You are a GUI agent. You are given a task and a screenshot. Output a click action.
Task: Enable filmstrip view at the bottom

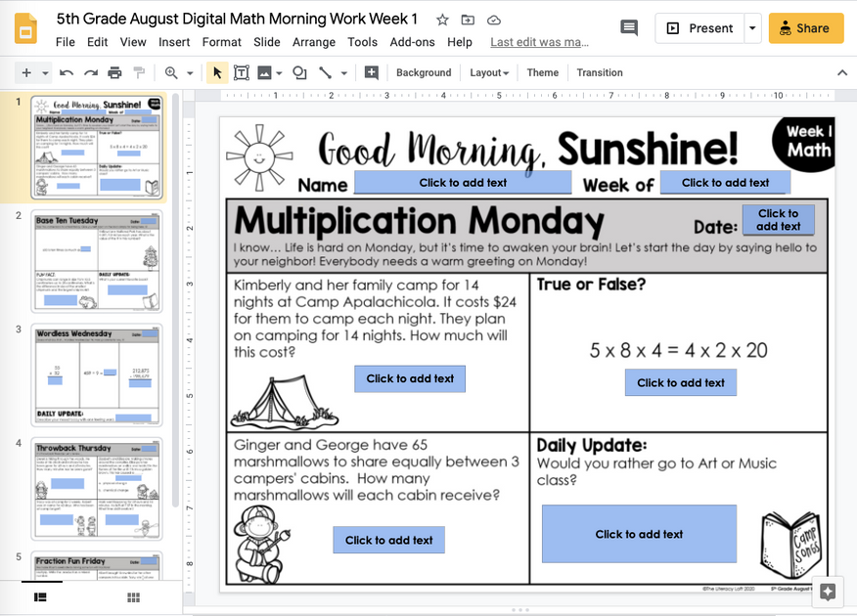(39, 596)
